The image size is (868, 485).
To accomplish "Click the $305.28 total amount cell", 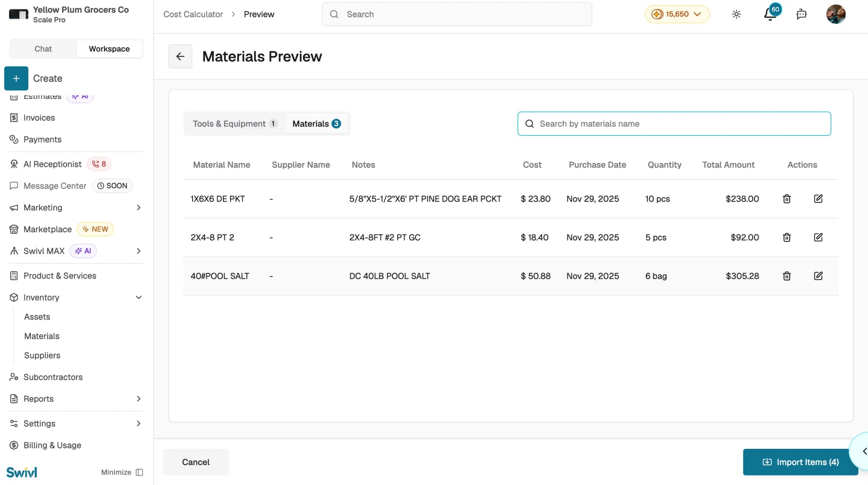I will [742, 276].
